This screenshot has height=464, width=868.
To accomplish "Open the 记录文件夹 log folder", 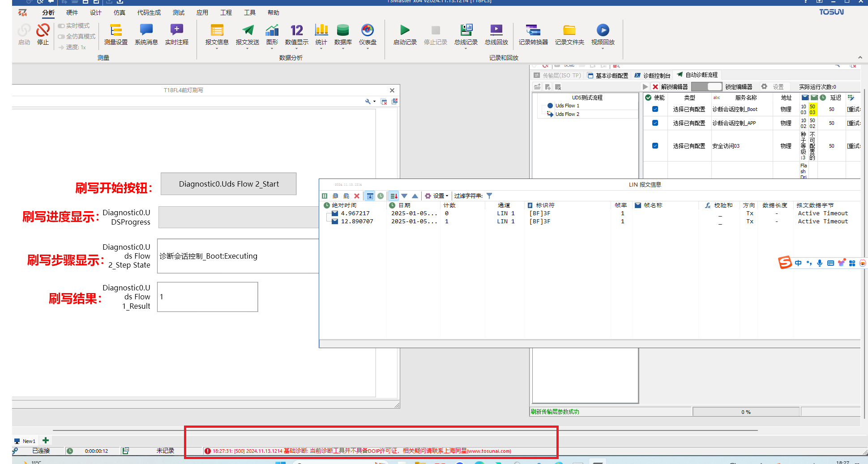I will coord(569,34).
